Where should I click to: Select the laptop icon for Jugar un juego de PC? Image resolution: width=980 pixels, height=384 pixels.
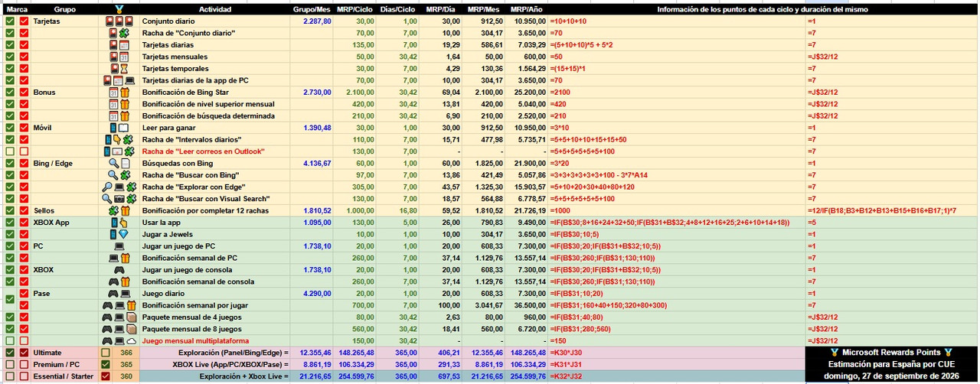119,246
